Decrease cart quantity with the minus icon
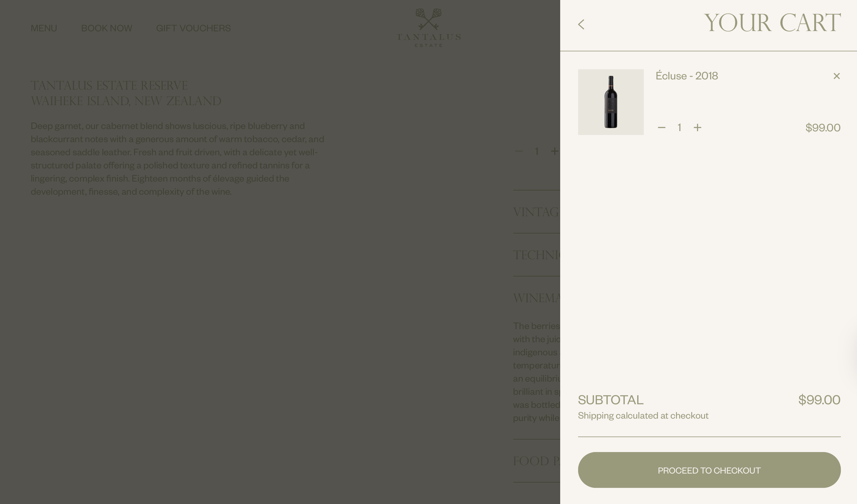Viewport: 857px width, 504px height. pos(661,127)
